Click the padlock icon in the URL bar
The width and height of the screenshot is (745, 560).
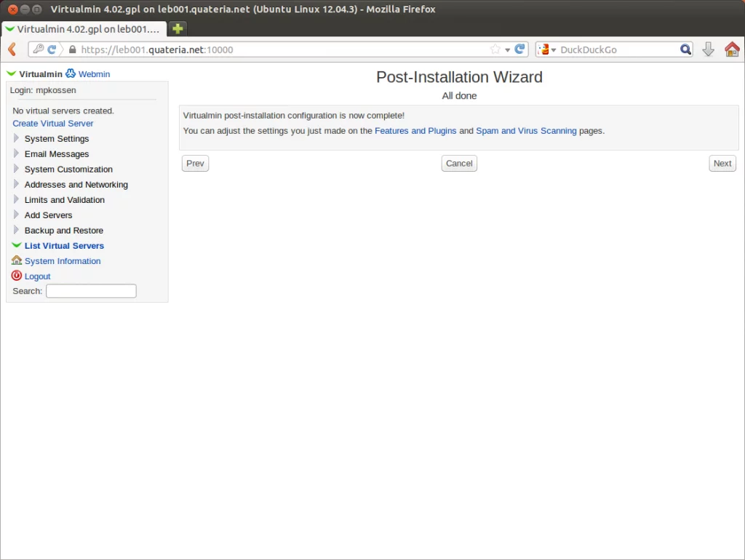[72, 49]
